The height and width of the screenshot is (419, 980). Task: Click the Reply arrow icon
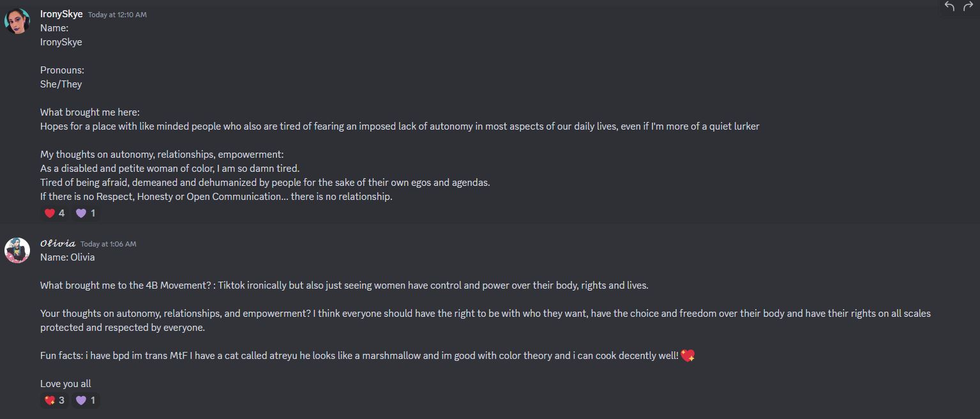(949, 6)
